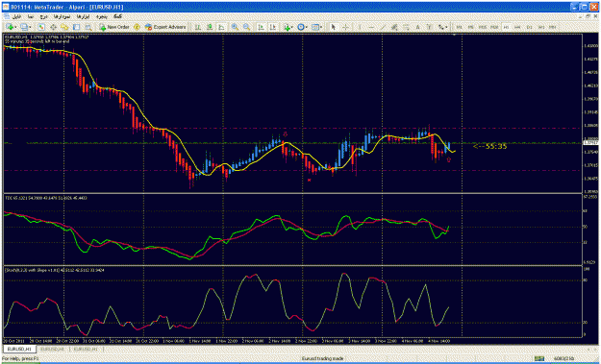Expand the Indicators dropdown arrow
This screenshot has height=364, width=601.
click(292, 27)
